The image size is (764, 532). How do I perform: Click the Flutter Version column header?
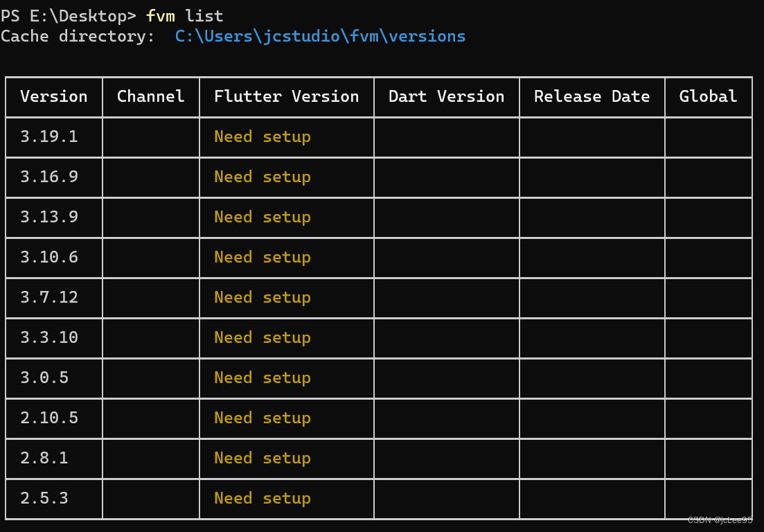[x=286, y=96]
